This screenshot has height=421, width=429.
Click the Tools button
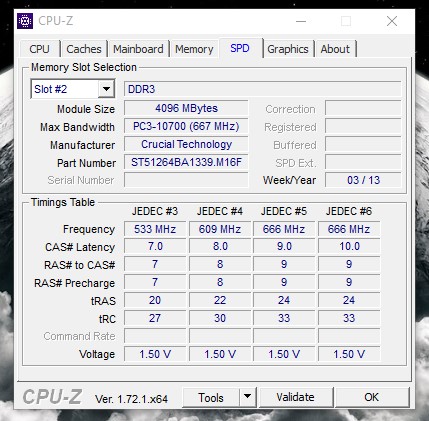(x=211, y=397)
